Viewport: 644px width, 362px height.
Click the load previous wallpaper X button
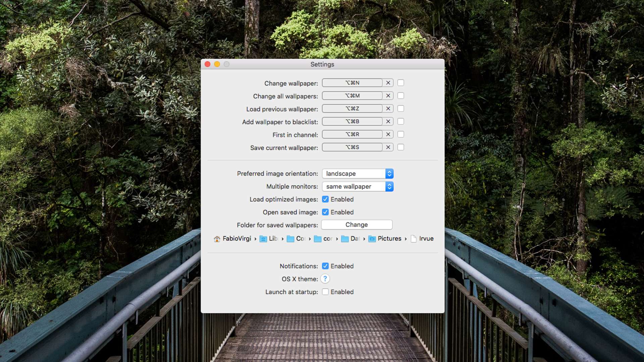(388, 108)
